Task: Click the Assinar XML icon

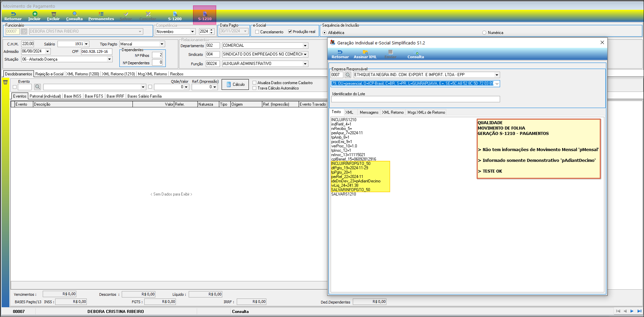Action: (365, 52)
